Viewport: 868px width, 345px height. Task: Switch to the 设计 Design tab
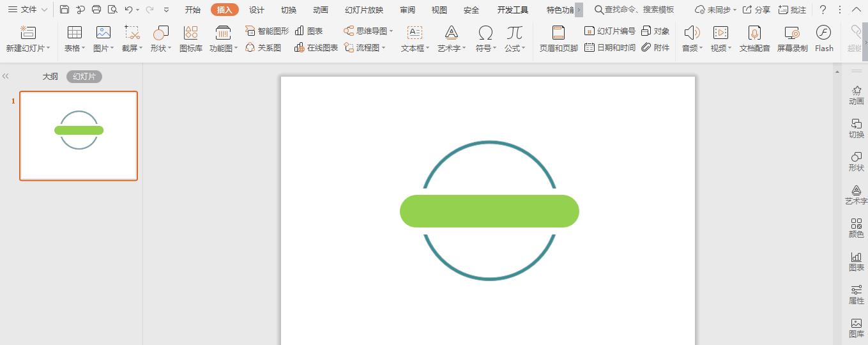[257, 10]
